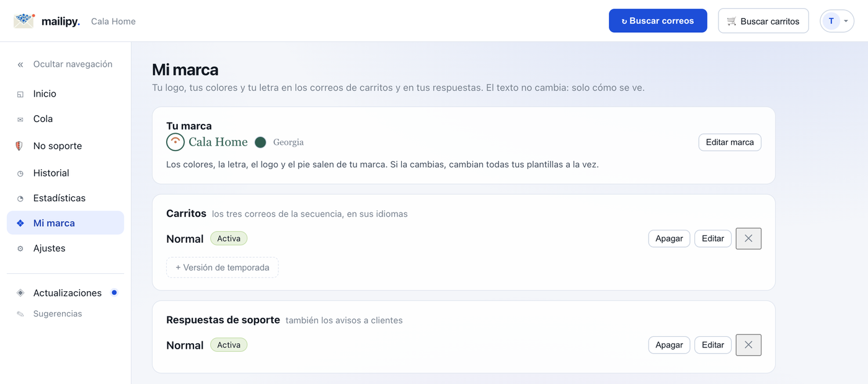Select Mi marca navigation item

65,223
